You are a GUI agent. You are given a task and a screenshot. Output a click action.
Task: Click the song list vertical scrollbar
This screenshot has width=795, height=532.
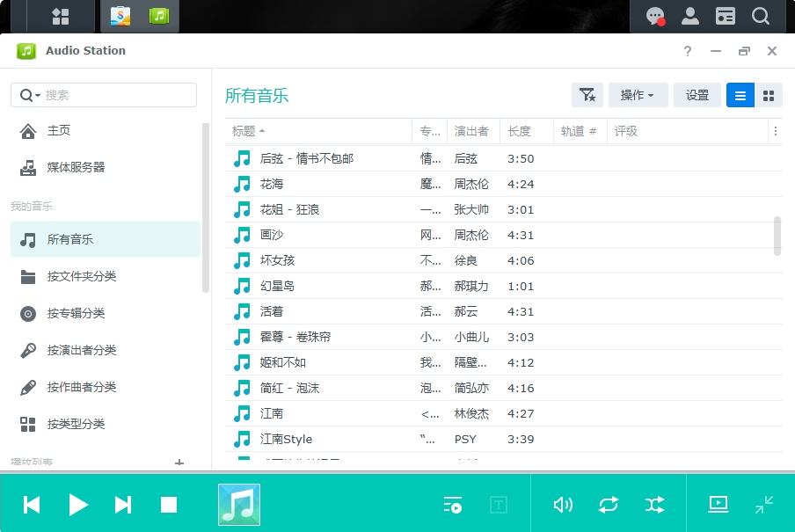point(777,236)
